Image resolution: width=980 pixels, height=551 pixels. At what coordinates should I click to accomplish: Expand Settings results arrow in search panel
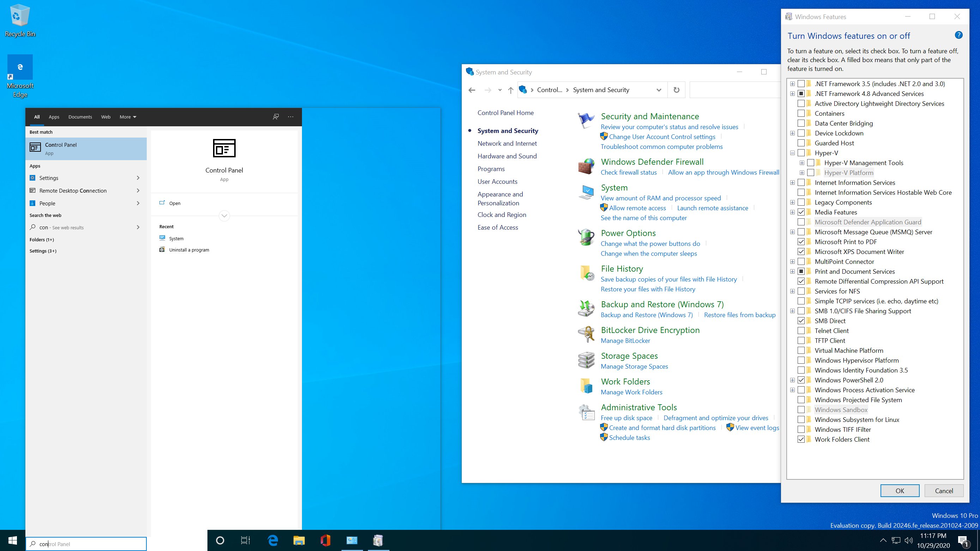point(138,178)
